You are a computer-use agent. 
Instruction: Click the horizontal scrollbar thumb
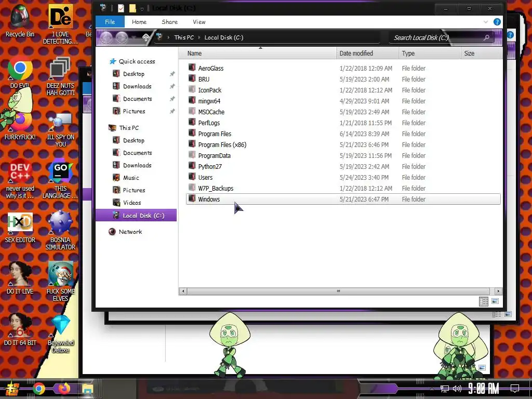[338, 291]
